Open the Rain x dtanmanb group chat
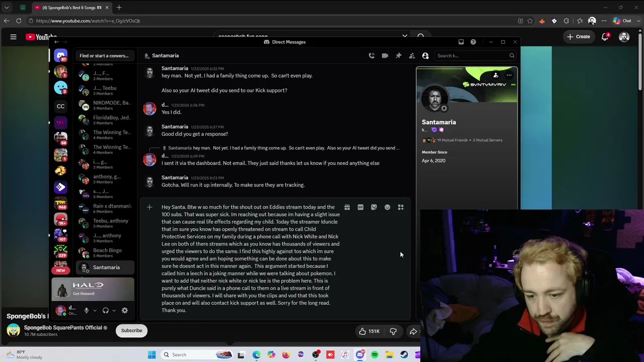The width and height of the screenshot is (644, 362). tap(105, 208)
